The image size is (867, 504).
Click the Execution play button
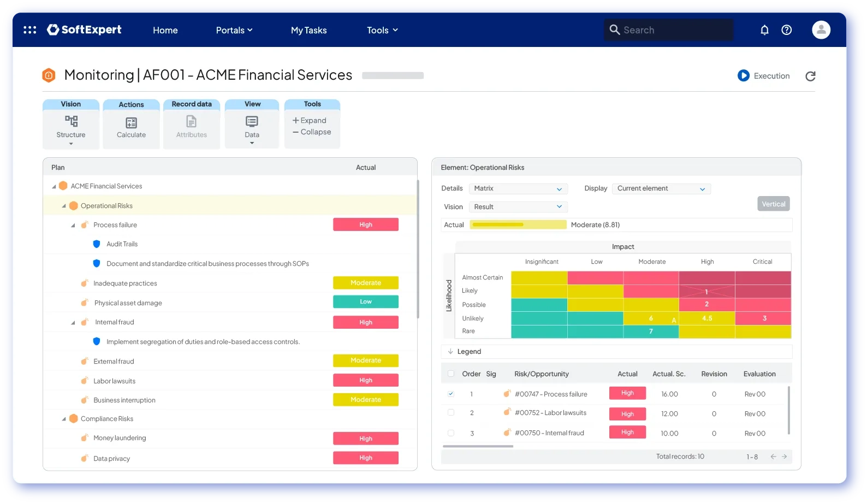pos(744,76)
